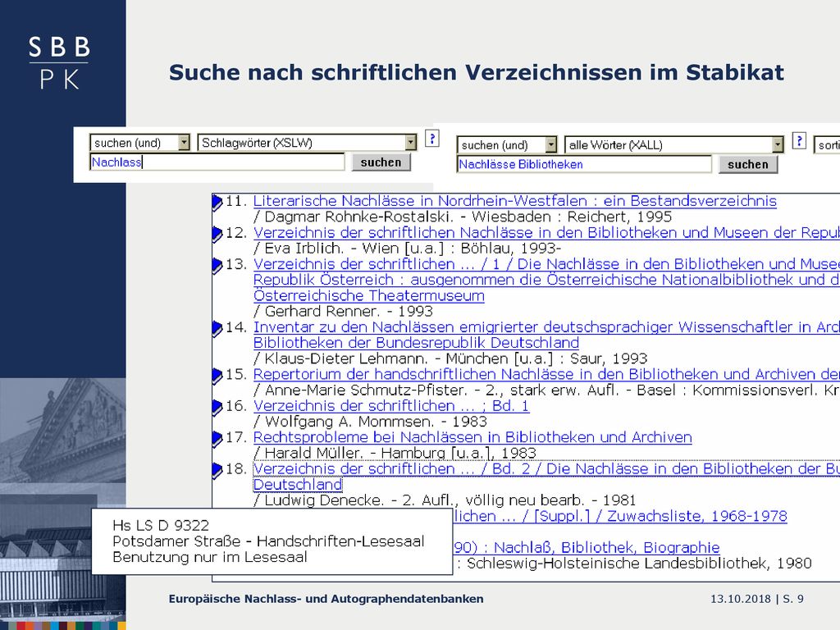Click the field containing "Nachlässe Bibliotheken"
840x630 pixels.
pos(584,164)
